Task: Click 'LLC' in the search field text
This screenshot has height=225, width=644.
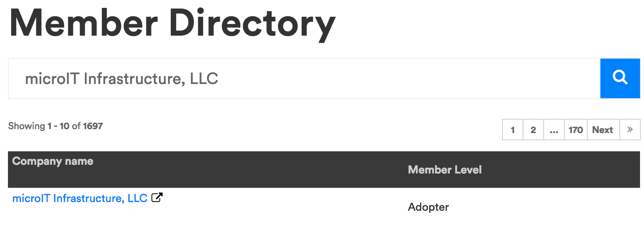Action: [204, 78]
